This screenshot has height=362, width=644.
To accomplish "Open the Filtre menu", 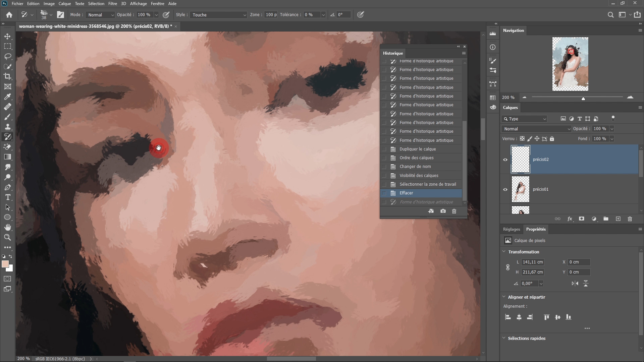I will 113,4.
